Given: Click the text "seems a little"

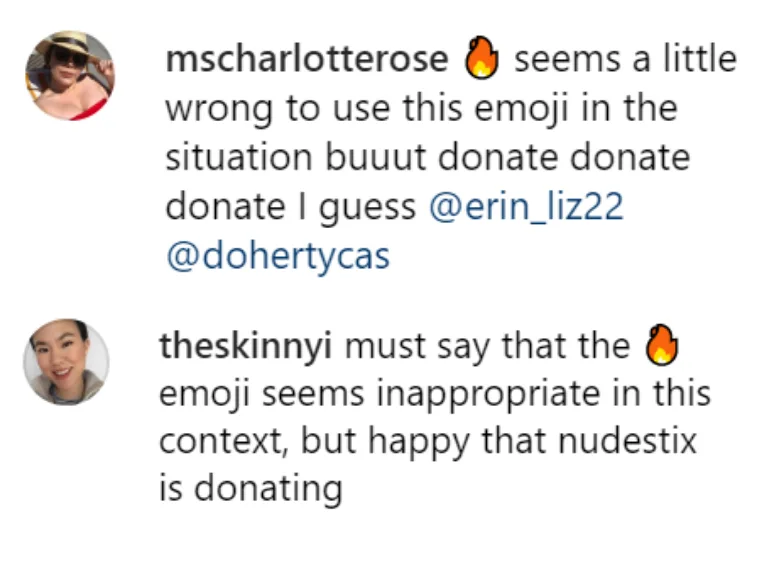Looking at the screenshot, I should (x=625, y=59).
